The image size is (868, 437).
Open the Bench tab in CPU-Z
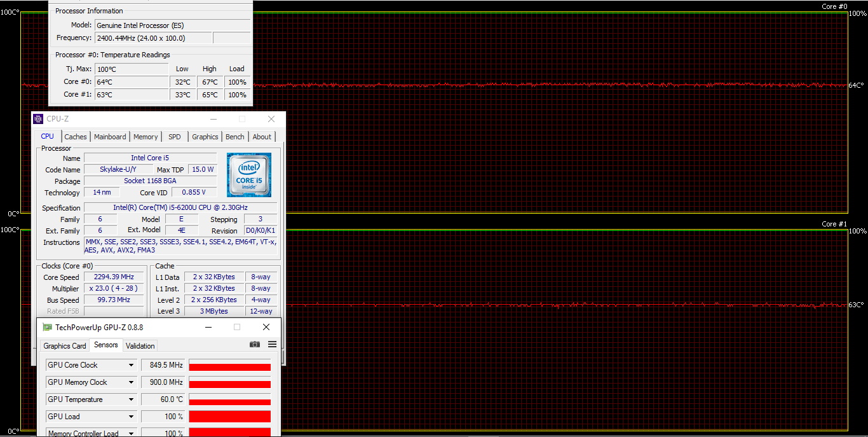(235, 137)
